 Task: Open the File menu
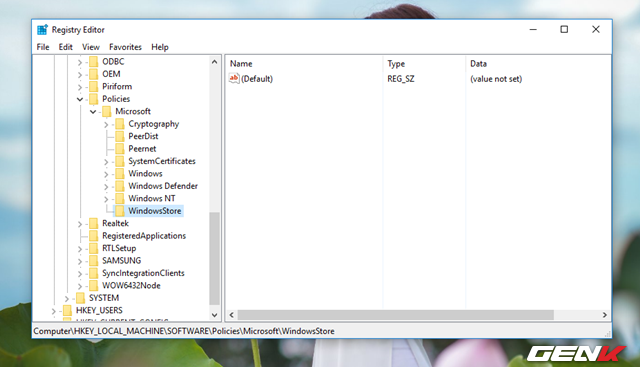click(x=43, y=47)
